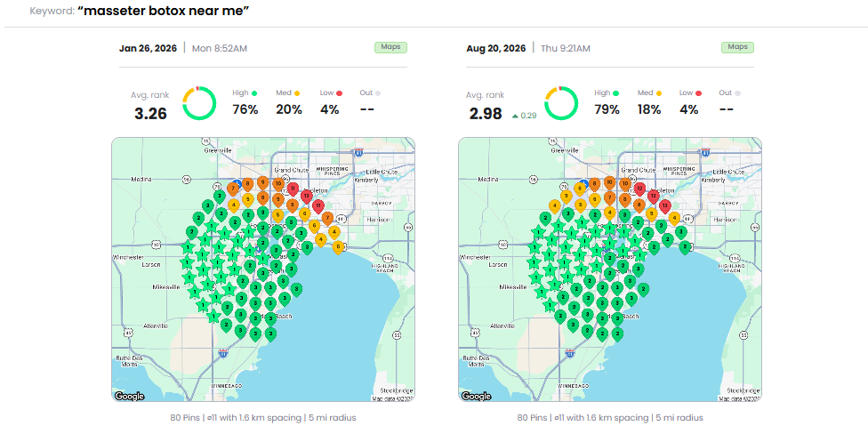Click the Google logo on left map
Screen dimensions: 868x426
(129, 396)
